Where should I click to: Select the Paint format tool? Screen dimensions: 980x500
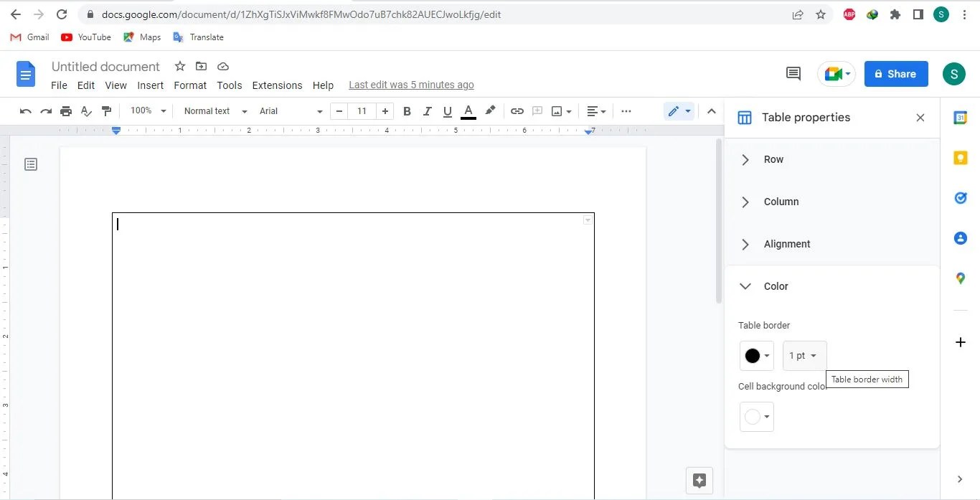[x=106, y=111]
